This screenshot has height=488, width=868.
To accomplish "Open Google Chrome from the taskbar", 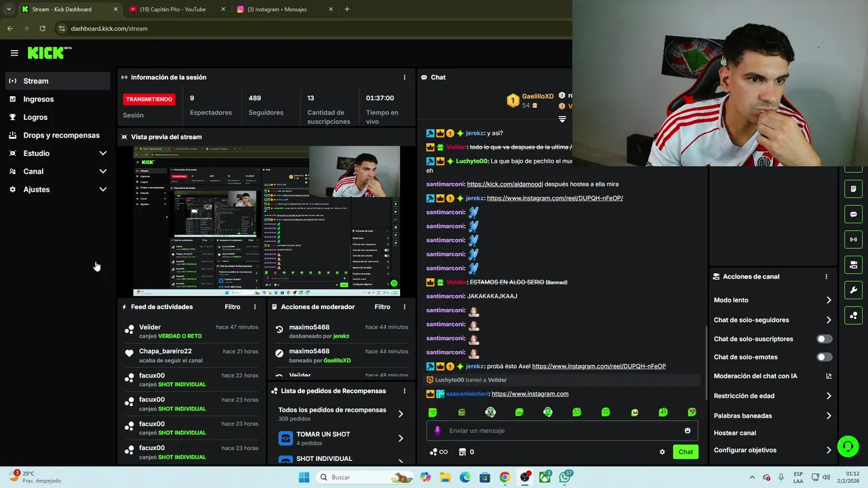I will 505,477.
